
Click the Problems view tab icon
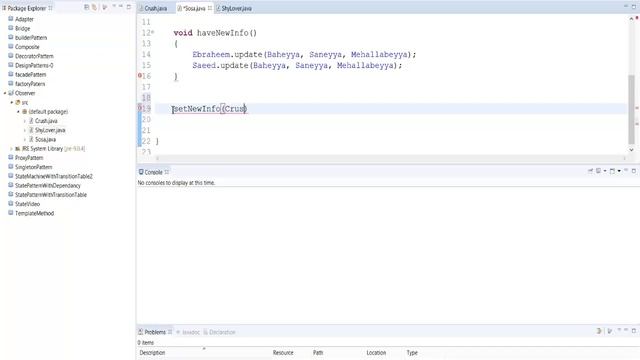point(140,332)
